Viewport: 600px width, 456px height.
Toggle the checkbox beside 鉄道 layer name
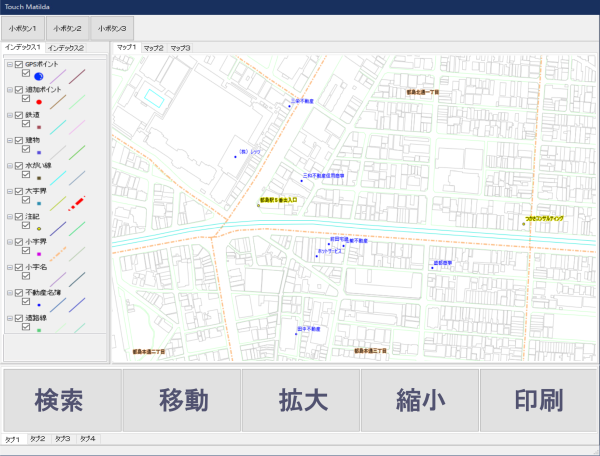tap(19, 116)
